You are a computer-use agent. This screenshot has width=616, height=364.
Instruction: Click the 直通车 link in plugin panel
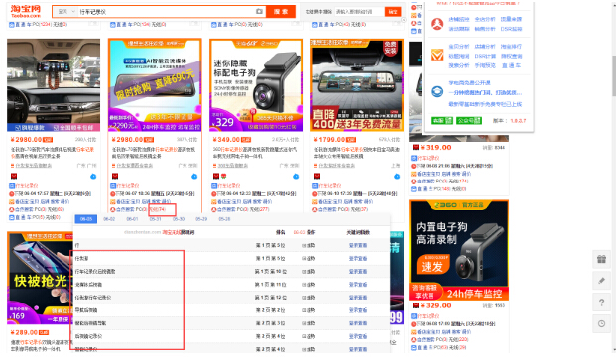coord(511,65)
